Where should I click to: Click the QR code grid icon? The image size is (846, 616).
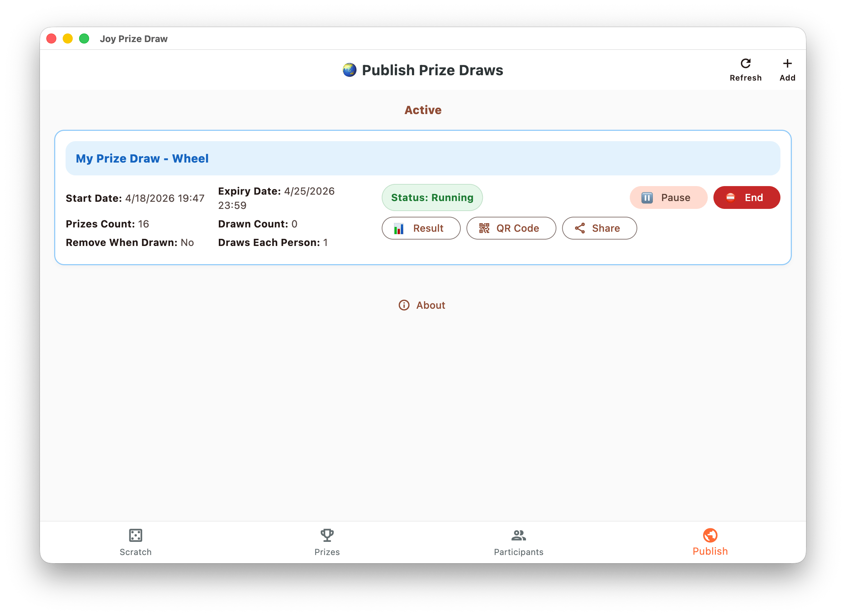pos(484,228)
